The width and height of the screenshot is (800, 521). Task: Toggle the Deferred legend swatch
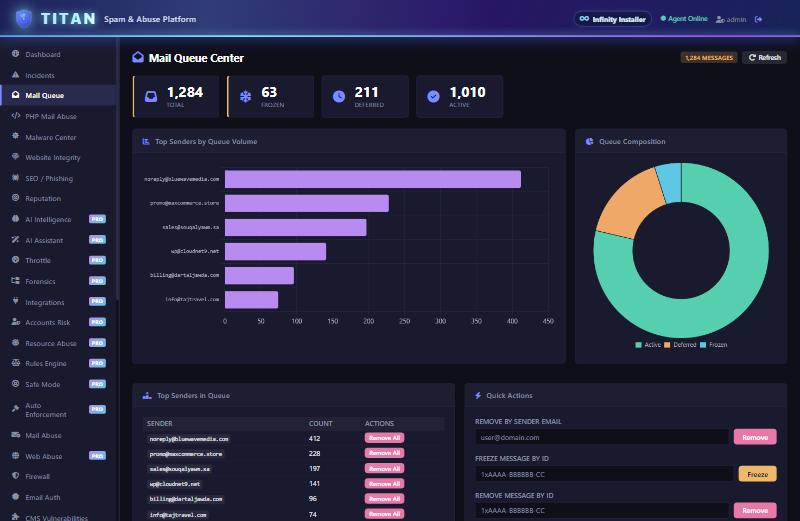click(x=667, y=345)
